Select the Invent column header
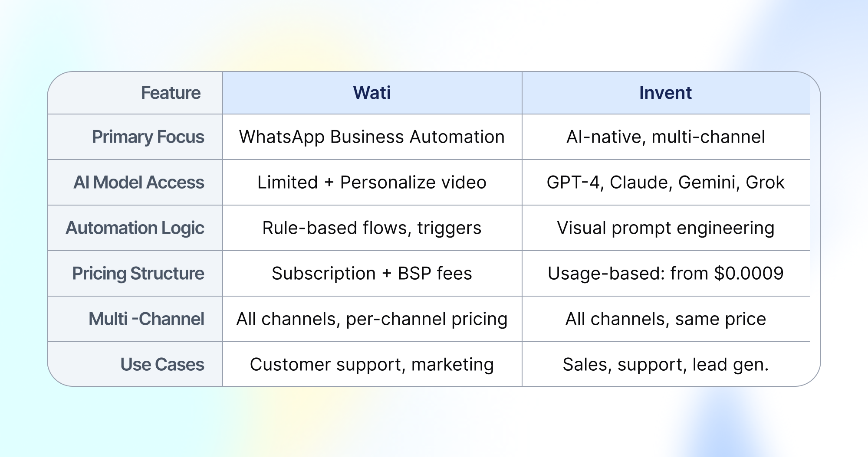The width and height of the screenshot is (868, 457). click(665, 93)
